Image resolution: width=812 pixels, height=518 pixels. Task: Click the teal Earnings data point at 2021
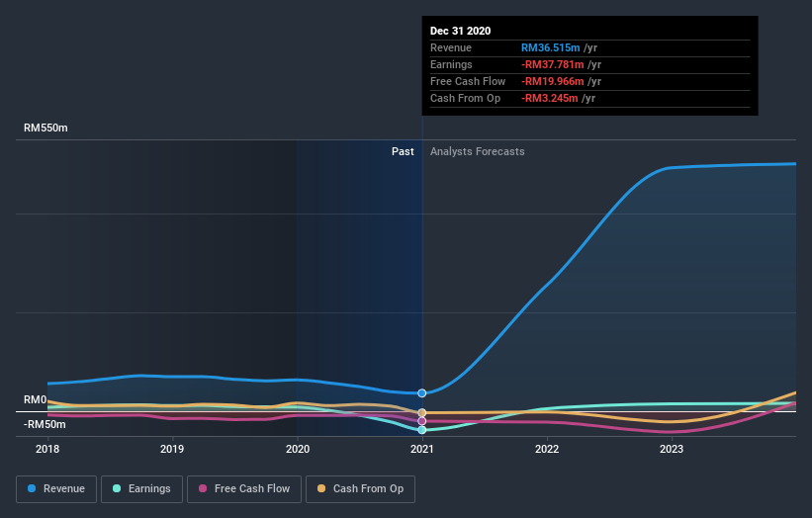[x=422, y=430]
